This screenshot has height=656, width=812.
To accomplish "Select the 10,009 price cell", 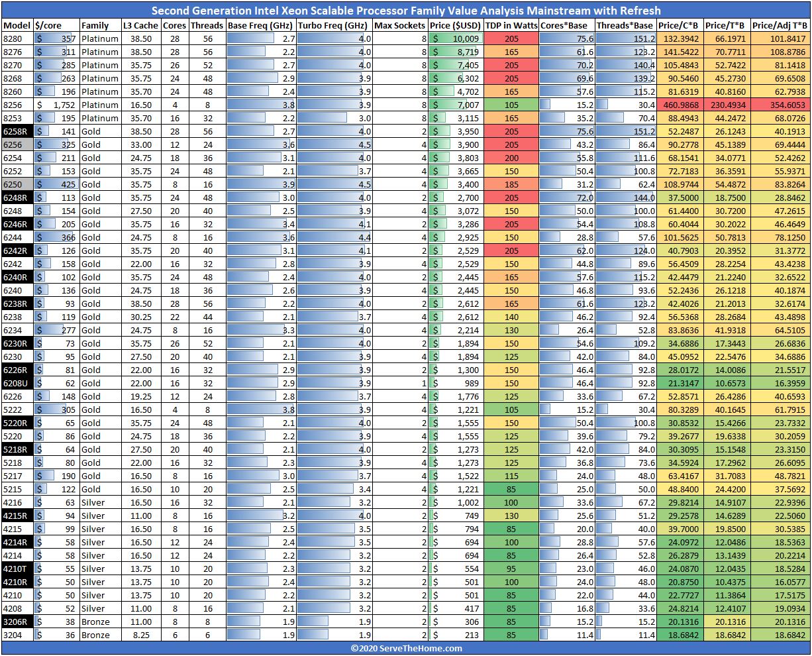I will [x=456, y=38].
